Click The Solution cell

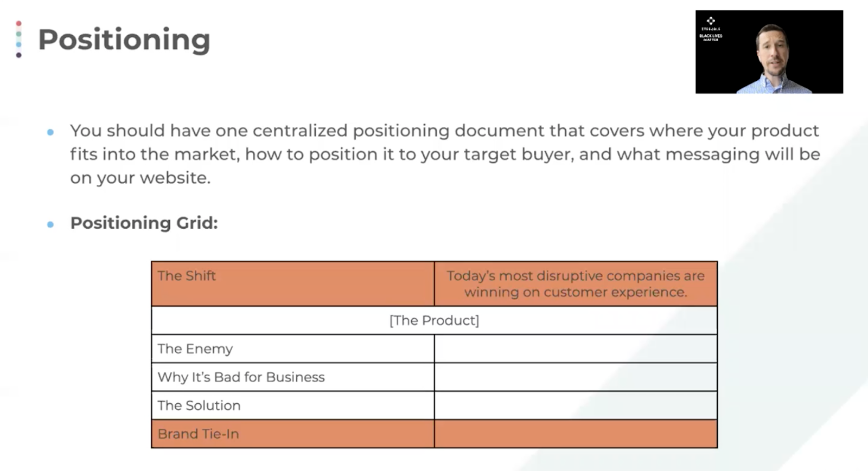click(x=293, y=405)
